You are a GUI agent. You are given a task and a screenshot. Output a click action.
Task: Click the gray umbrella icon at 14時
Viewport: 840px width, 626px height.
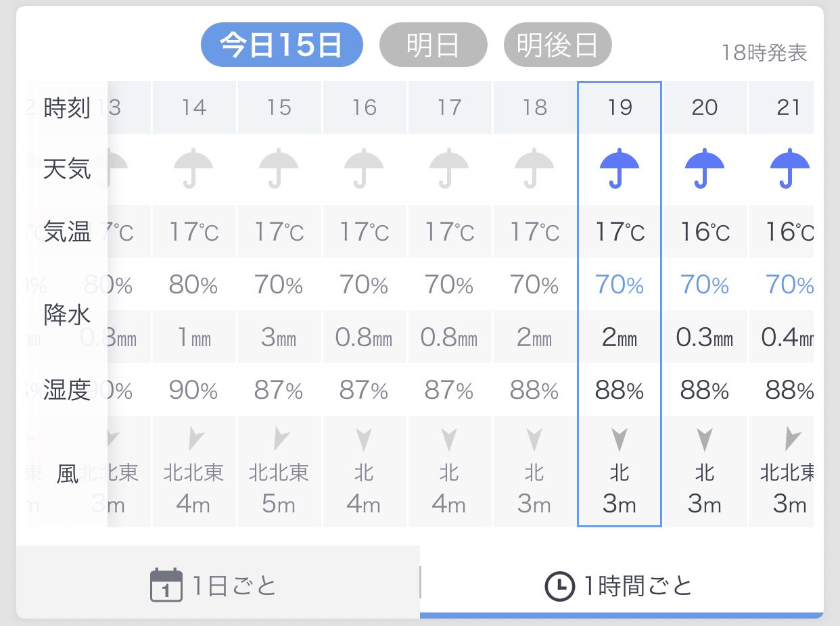click(x=193, y=168)
